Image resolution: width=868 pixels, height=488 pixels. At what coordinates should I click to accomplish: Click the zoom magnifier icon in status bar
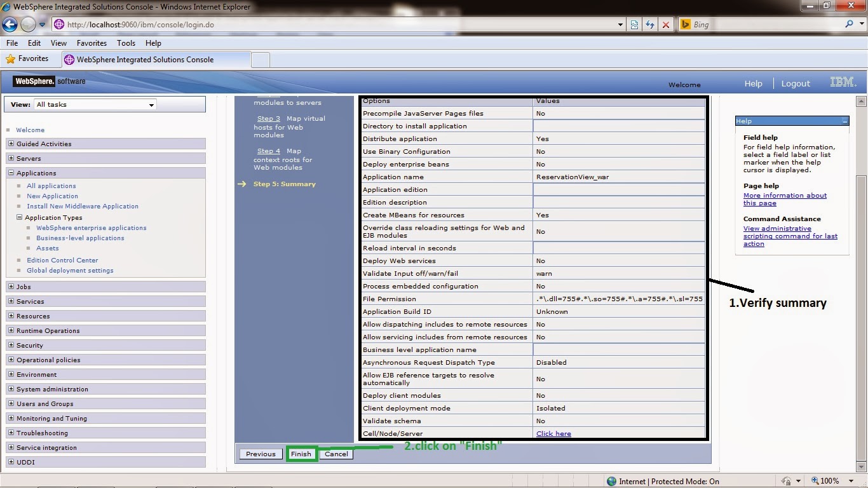(x=815, y=480)
